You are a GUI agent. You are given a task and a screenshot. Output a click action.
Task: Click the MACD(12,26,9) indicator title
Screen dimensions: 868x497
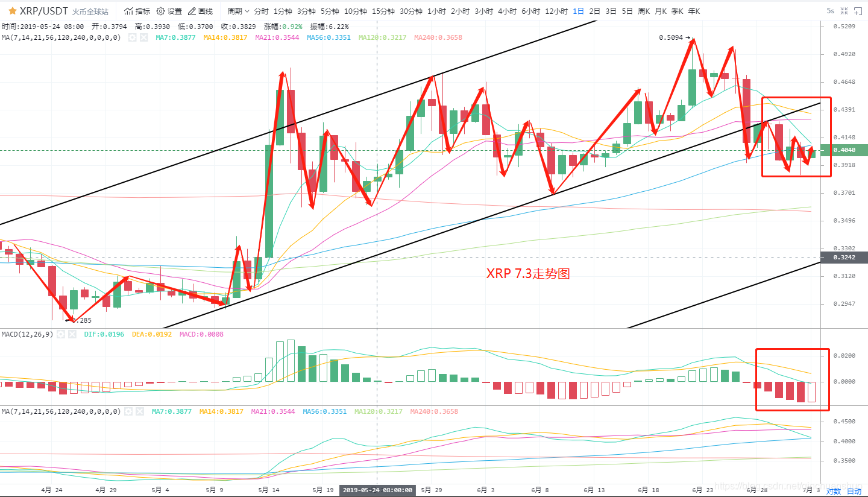(27, 334)
